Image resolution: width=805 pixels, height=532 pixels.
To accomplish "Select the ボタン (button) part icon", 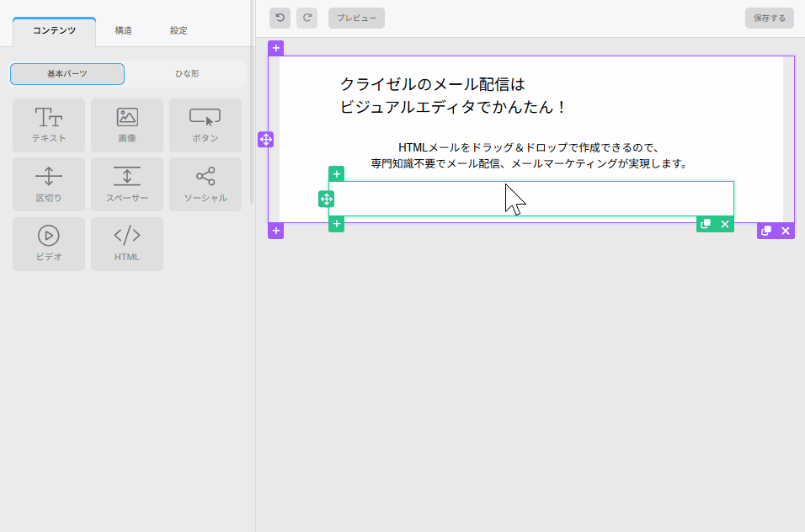I will 205,125.
